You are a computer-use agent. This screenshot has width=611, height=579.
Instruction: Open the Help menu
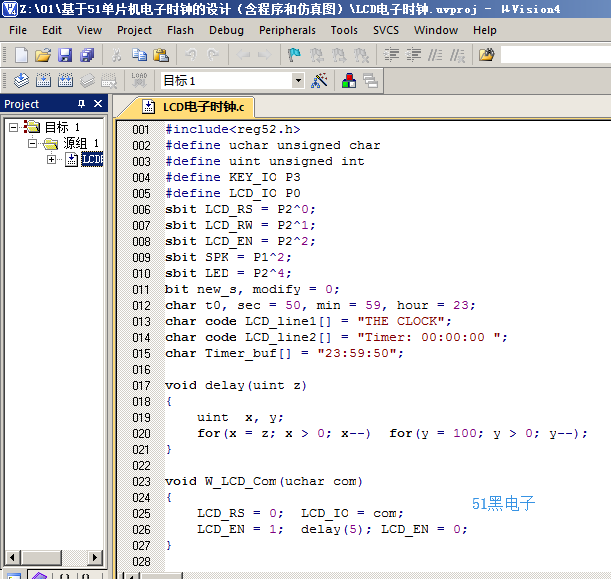pos(485,30)
